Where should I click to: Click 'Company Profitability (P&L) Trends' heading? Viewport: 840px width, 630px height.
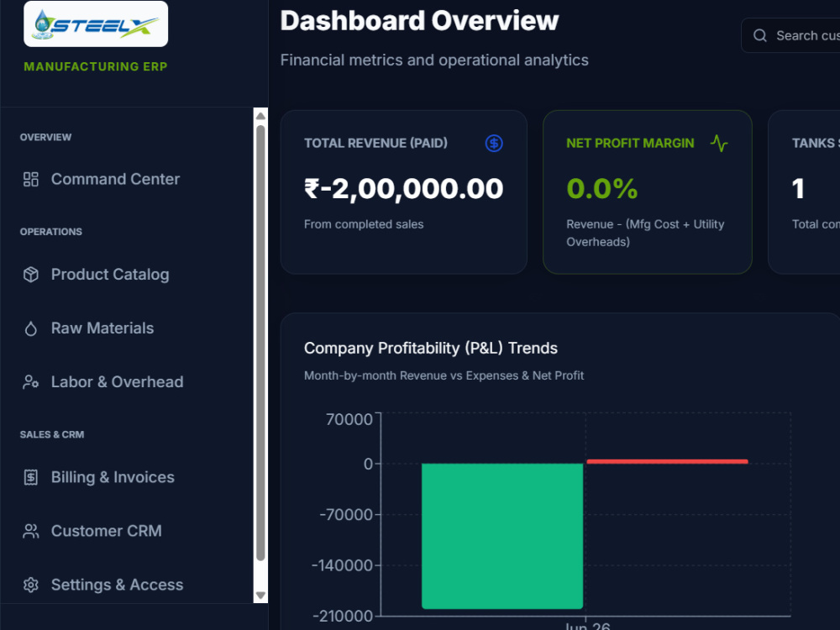[x=431, y=349]
